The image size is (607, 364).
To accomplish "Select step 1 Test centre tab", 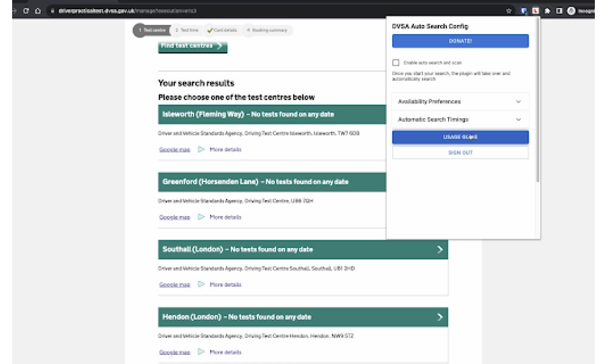I will (152, 30).
